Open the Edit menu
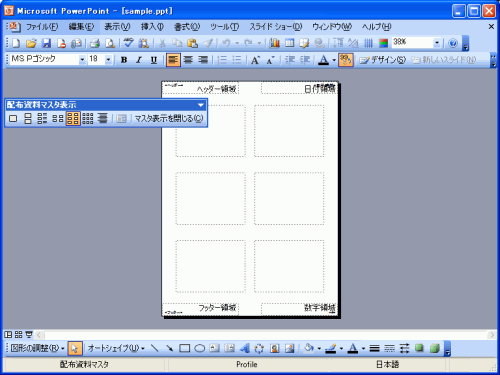This screenshot has height=375, width=500. pos(81,27)
